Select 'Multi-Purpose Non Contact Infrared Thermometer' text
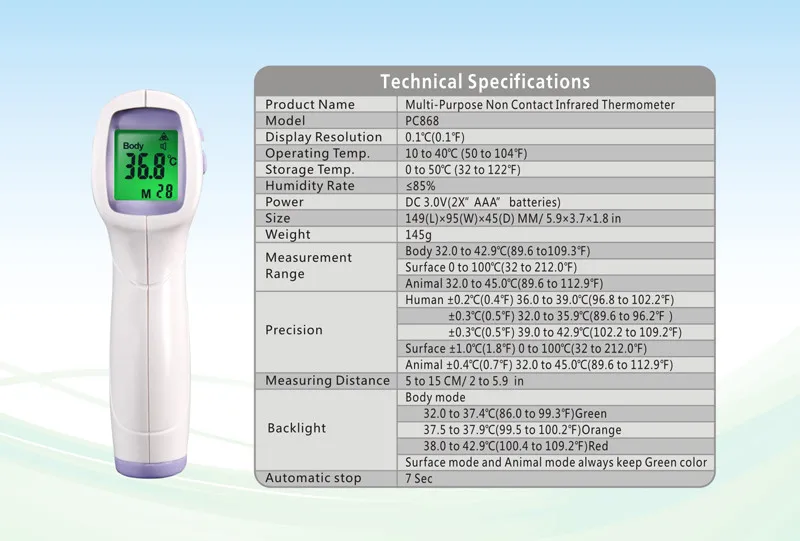The width and height of the screenshot is (800, 541). click(x=540, y=105)
